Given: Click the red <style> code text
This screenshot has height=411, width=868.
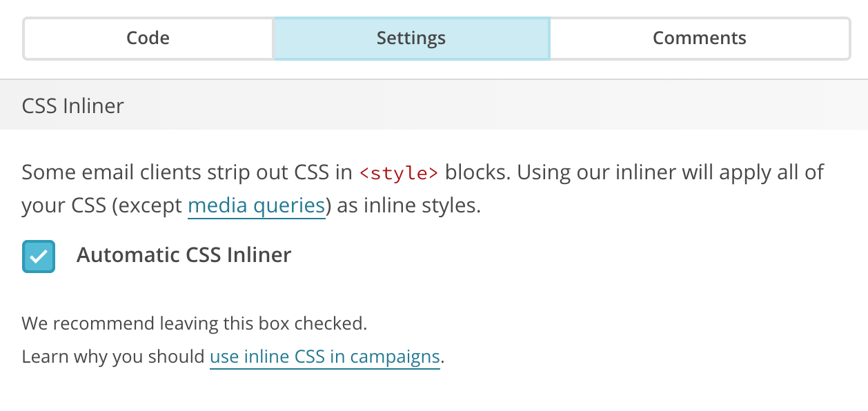Looking at the screenshot, I should coord(399,173).
